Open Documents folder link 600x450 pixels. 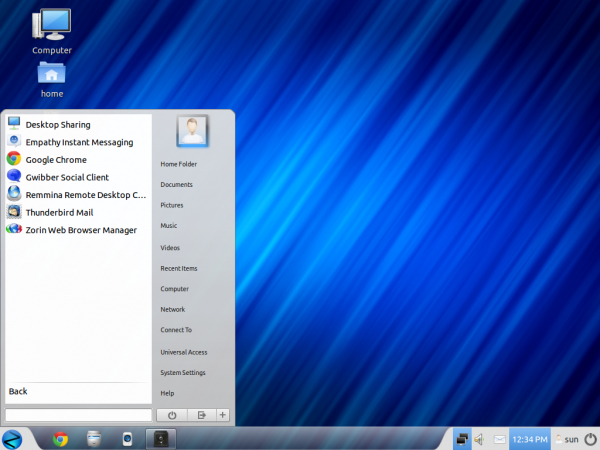[x=176, y=184]
